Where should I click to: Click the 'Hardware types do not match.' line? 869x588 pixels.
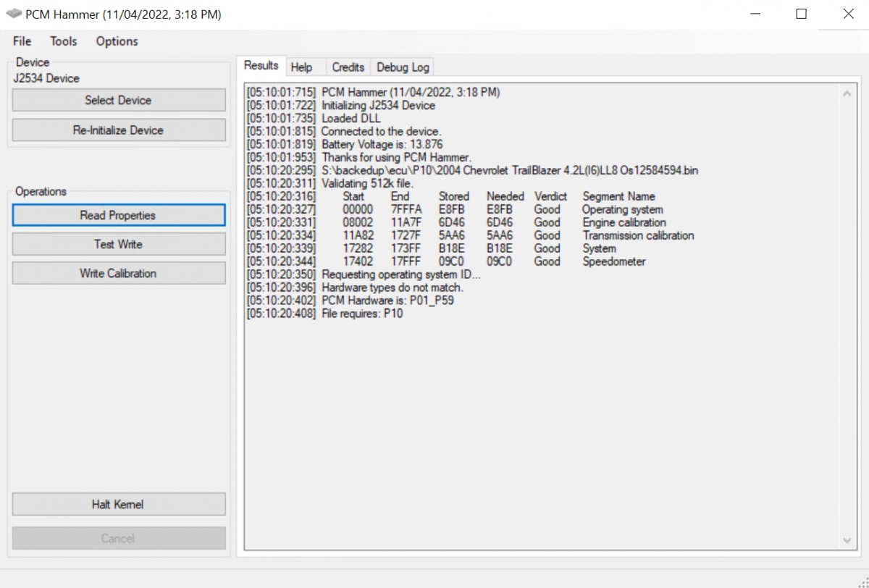(355, 287)
